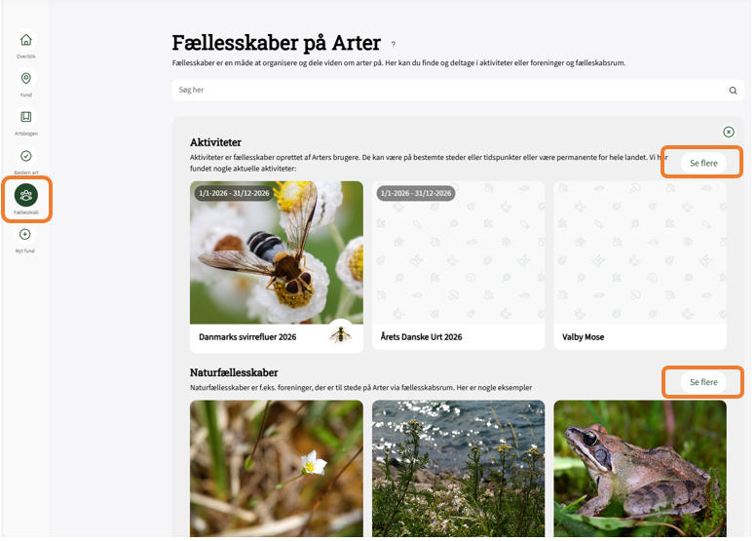The image size is (756, 541).
Task: Open the coastal plants community thumbnail
Action: coord(458,468)
